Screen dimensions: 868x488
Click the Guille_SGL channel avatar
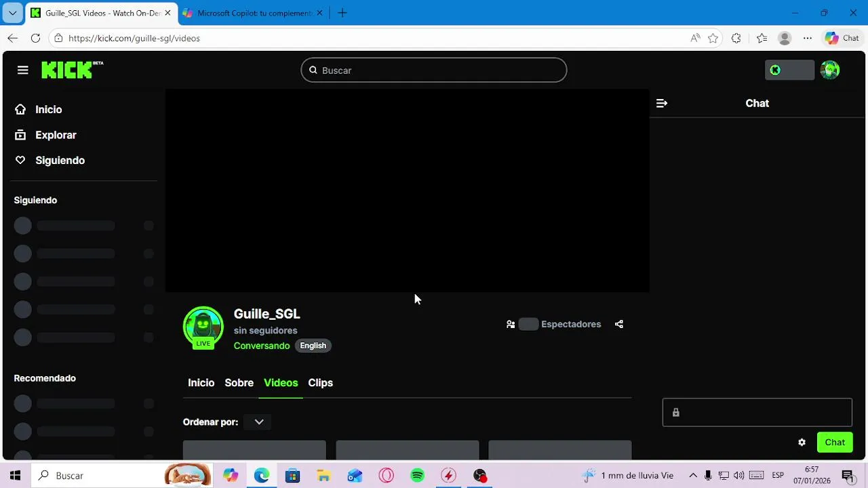203,327
